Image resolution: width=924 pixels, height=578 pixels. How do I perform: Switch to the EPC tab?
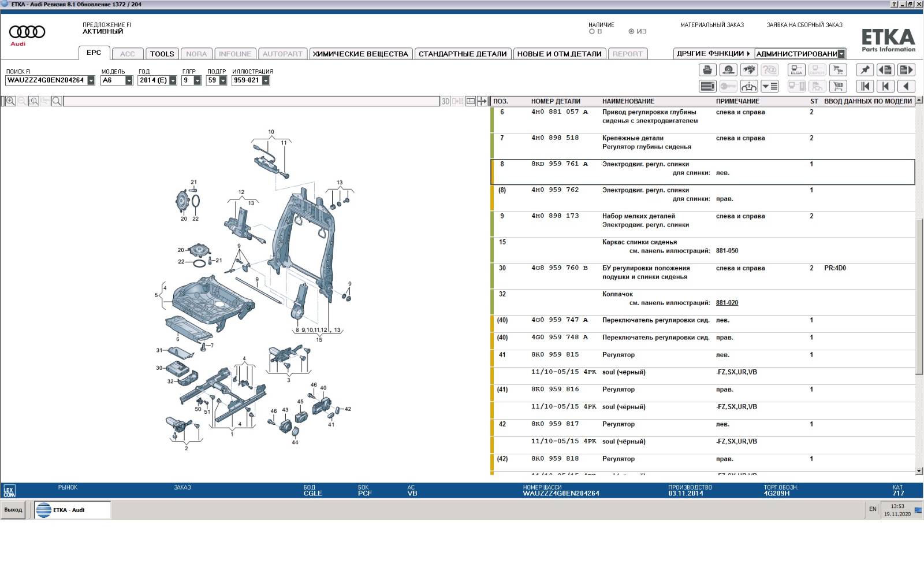click(x=94, y=53)
